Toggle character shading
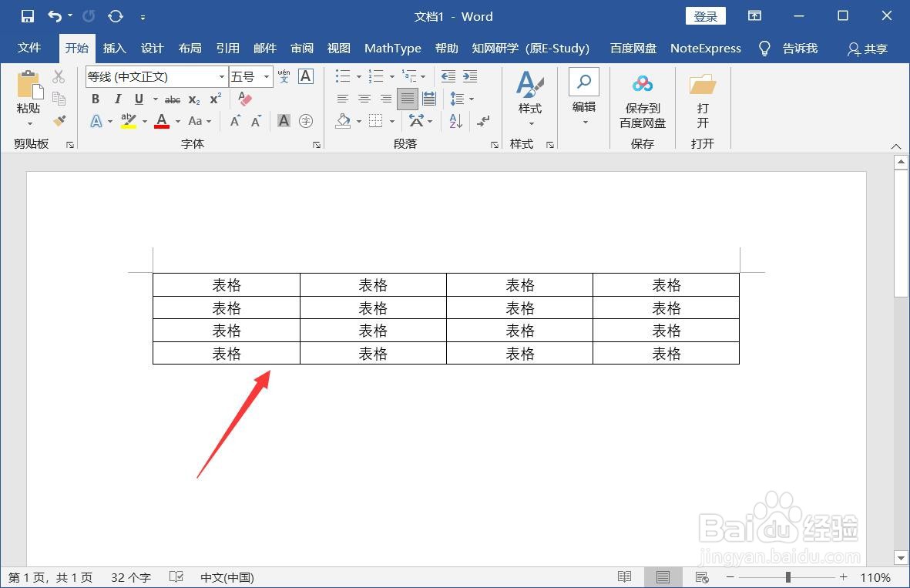Screen dimensions: 910x588 click(x=284, y=121)
